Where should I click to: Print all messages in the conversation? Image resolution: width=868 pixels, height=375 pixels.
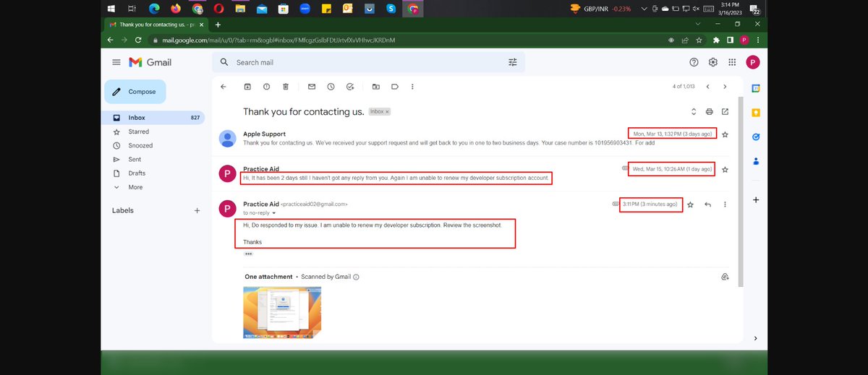[x=710, y=112]
